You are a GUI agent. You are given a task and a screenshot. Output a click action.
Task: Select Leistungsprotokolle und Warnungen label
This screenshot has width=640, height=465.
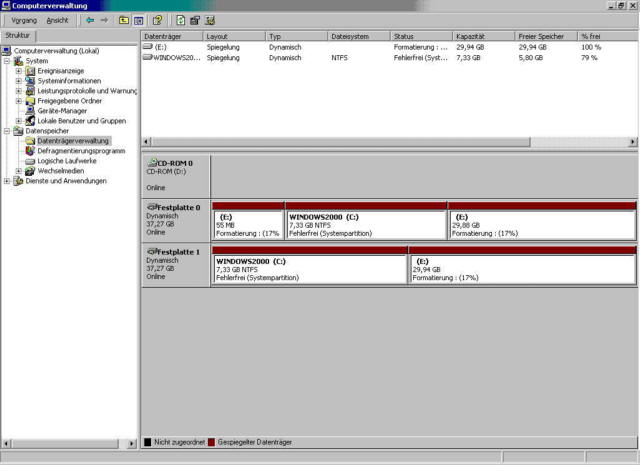click(x=87, y=91)
